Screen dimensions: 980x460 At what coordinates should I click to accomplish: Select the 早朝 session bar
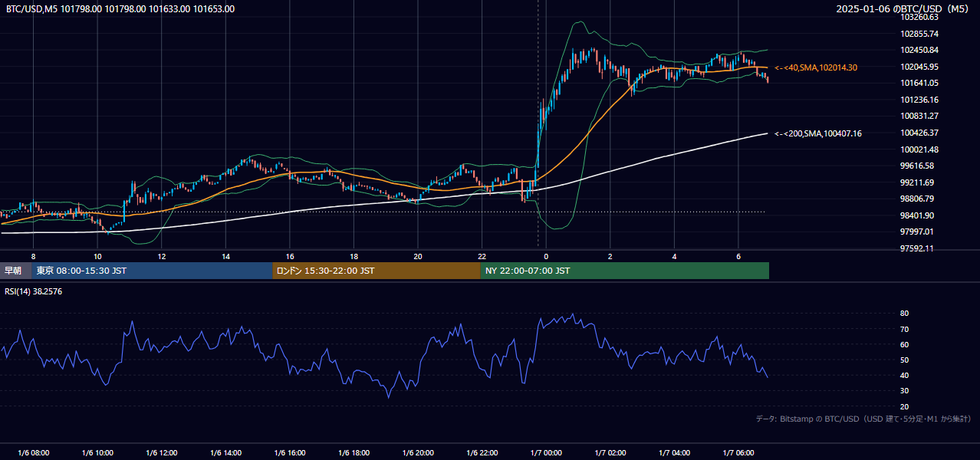[16, 271]
